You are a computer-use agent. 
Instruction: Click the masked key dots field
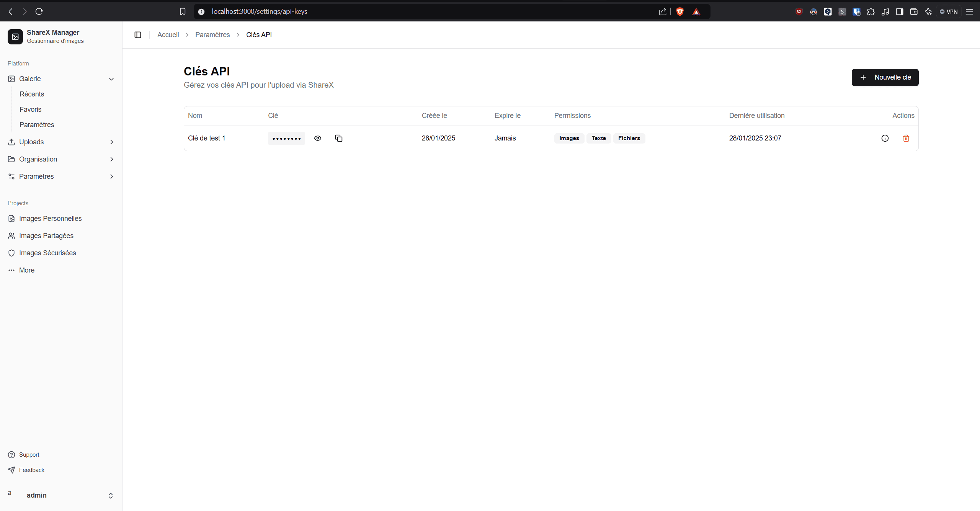click(x=286, y=138)
